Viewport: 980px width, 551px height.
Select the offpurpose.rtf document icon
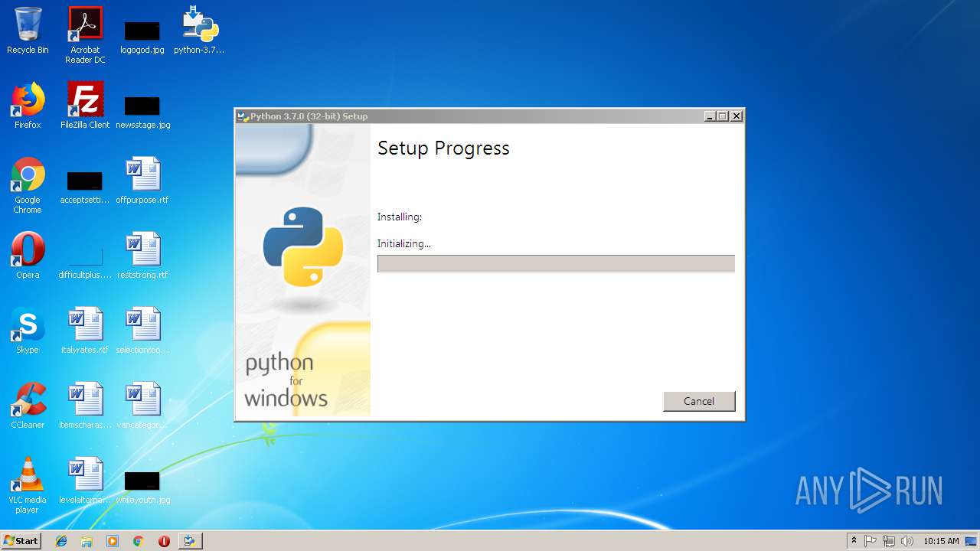[x=142, y=181]
